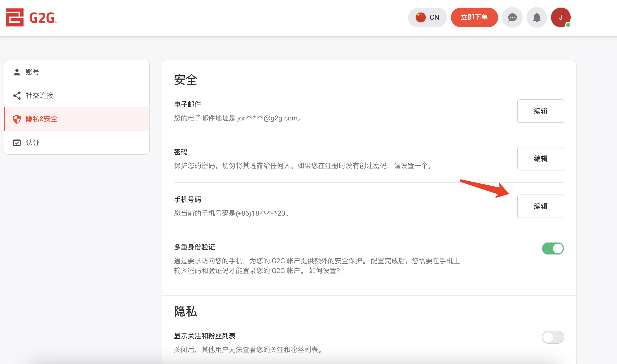The width and height of the screenshot is (617, 364).
Task: Click the verification checkbox icon
Action: (x=17, y=143)
